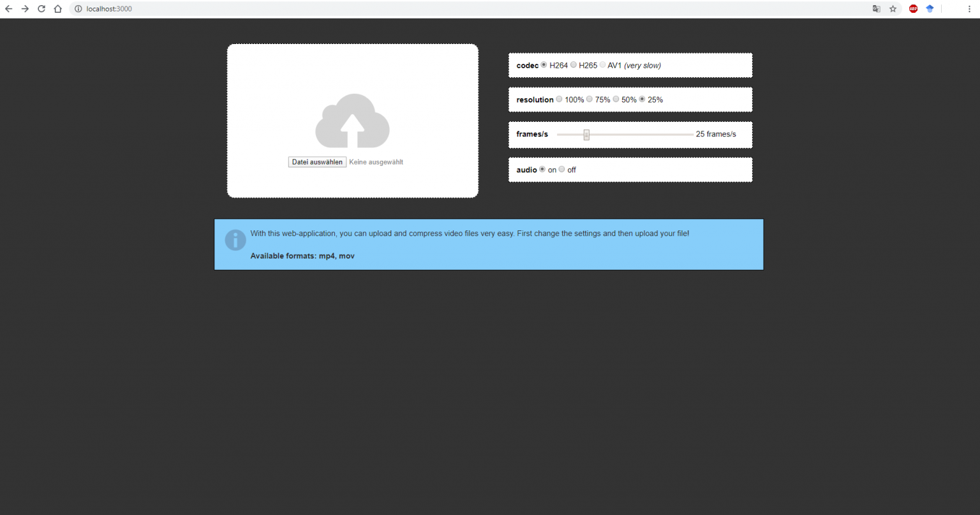
Task: Click the browser forward arrow
Action: [25, 9]
